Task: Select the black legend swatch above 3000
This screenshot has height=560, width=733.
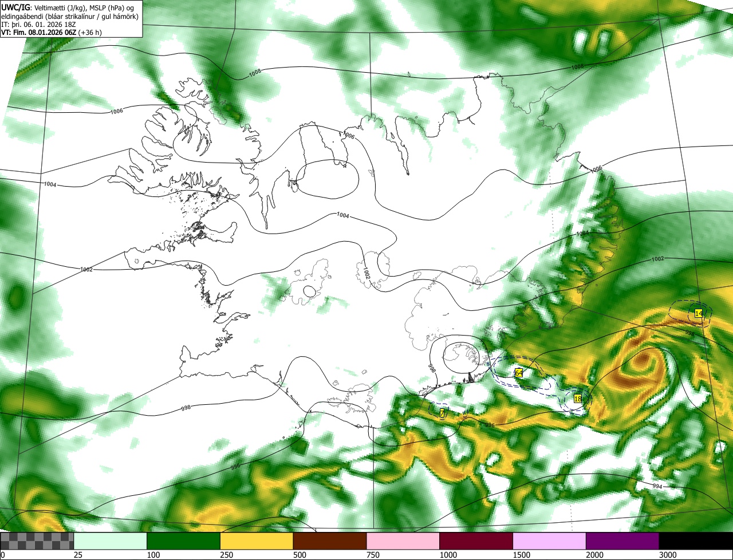Action: coord(696,541)
